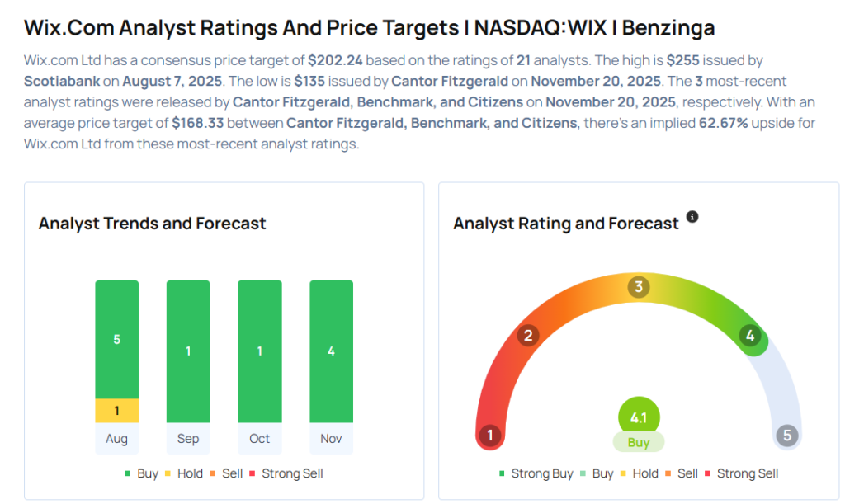Click gauge marker number 4
This screenshot has height=504, width=845.
(x=749, y=336)
